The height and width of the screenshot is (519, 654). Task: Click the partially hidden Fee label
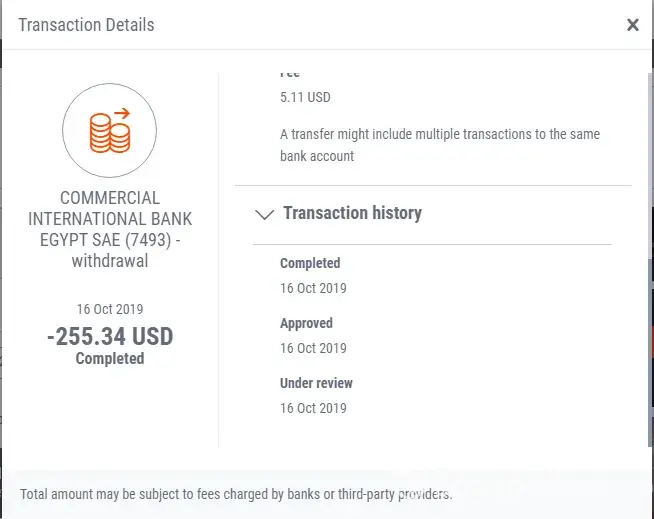290,74
